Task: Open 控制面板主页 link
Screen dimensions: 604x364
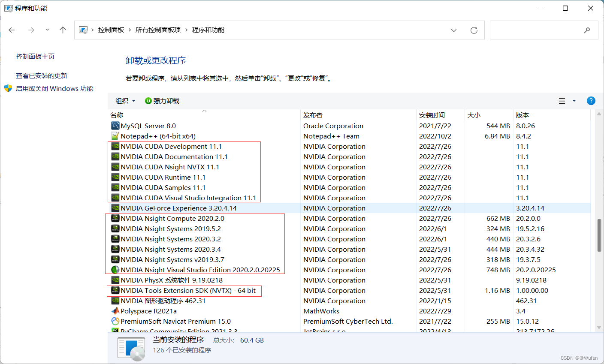Action: coord(35,56)
